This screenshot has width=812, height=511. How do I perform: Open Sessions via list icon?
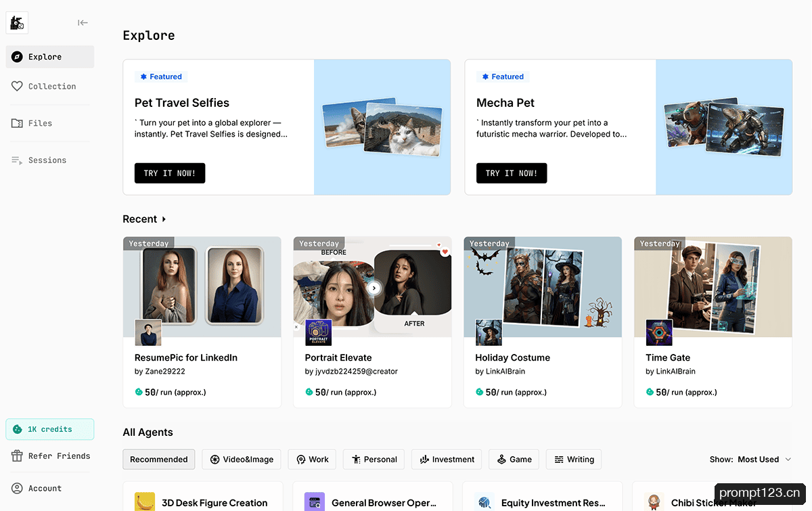[17, 160]
